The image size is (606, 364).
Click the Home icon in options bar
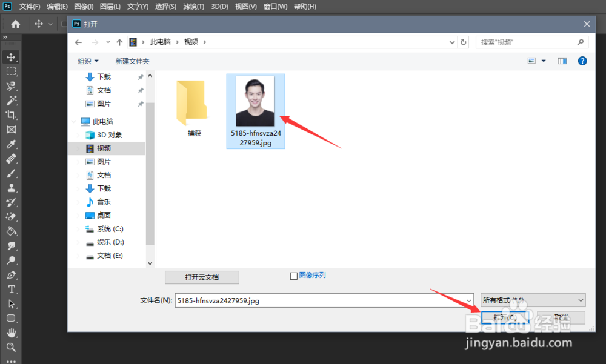[x=16, y=24]
